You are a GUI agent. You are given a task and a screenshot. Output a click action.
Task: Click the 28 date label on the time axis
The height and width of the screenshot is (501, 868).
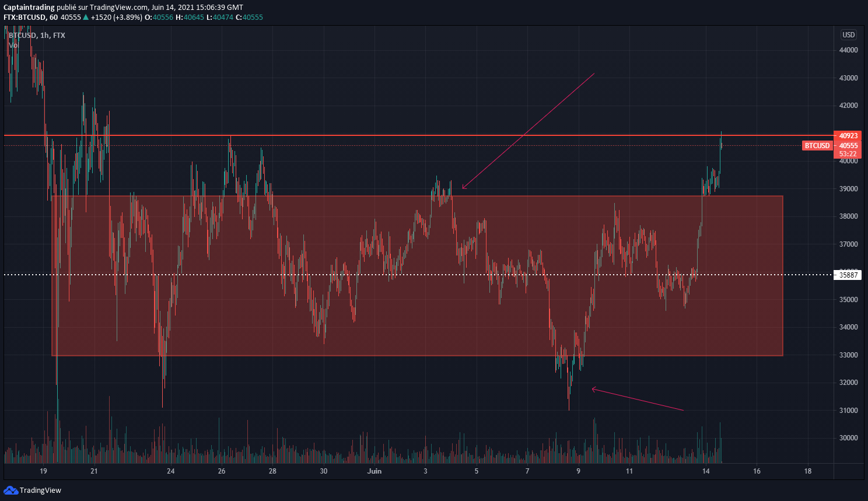tap(272, 471)
